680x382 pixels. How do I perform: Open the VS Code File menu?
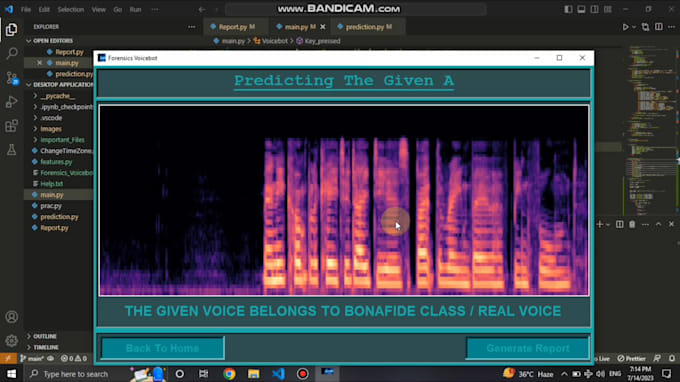click(x=26, y=9)
